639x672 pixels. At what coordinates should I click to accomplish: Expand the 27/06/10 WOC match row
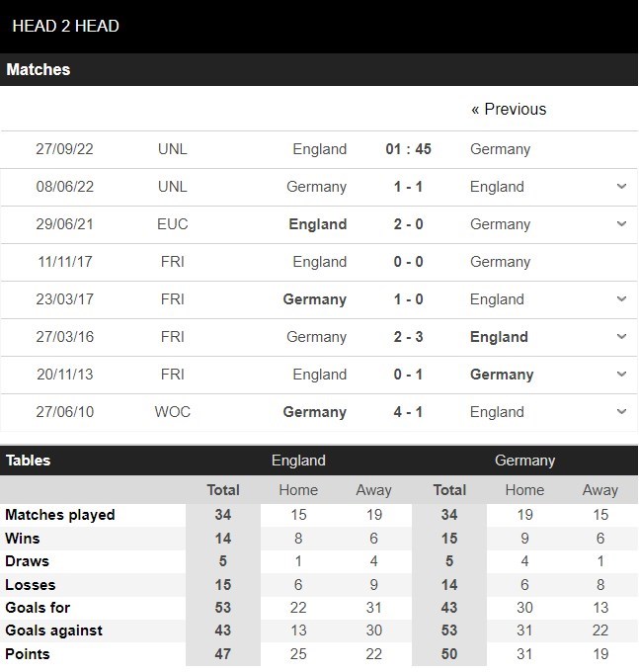pyautogui.click(x=621, y=412)
